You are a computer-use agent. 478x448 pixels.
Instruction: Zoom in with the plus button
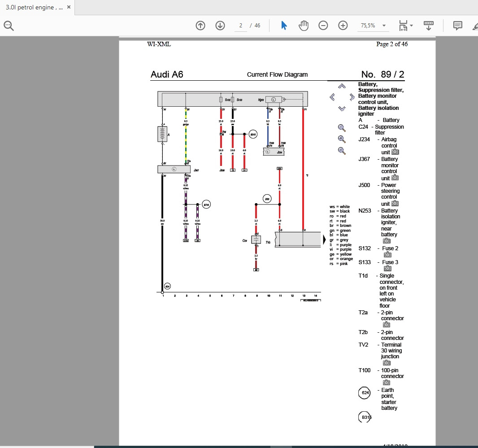[343, 26]
